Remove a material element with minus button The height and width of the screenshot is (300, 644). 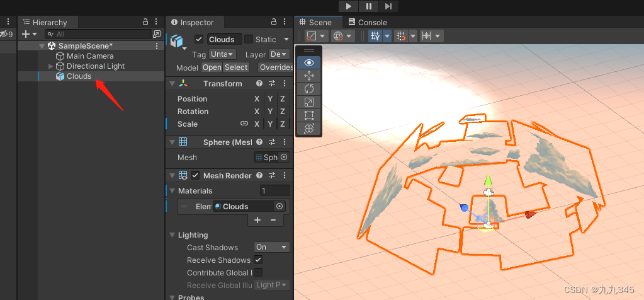pyautogui.click(x=273, y=221)
